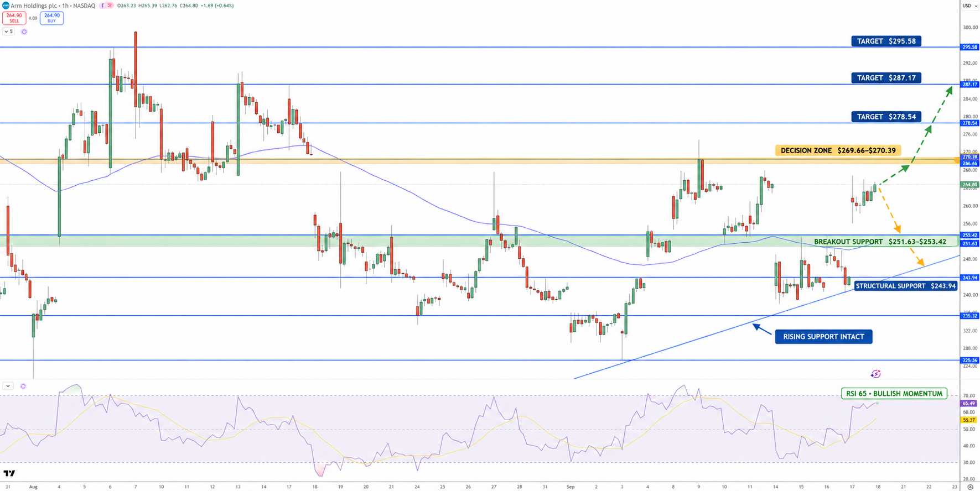The width and height of the screenshot is (980, 491).
Task: Click the 264.80 current price tag
Action: [x=969, y=185]
